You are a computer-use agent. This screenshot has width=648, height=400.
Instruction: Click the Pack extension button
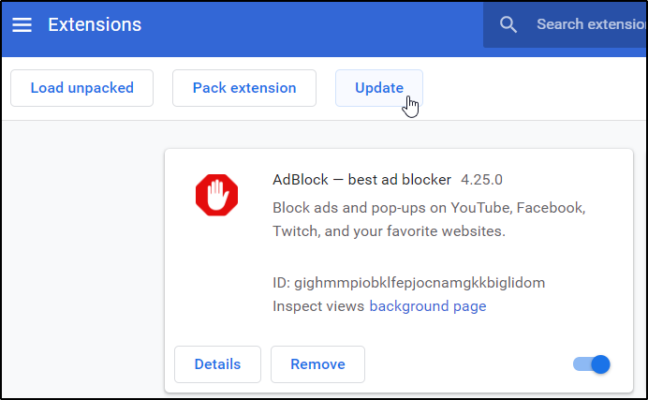[244, 88]
